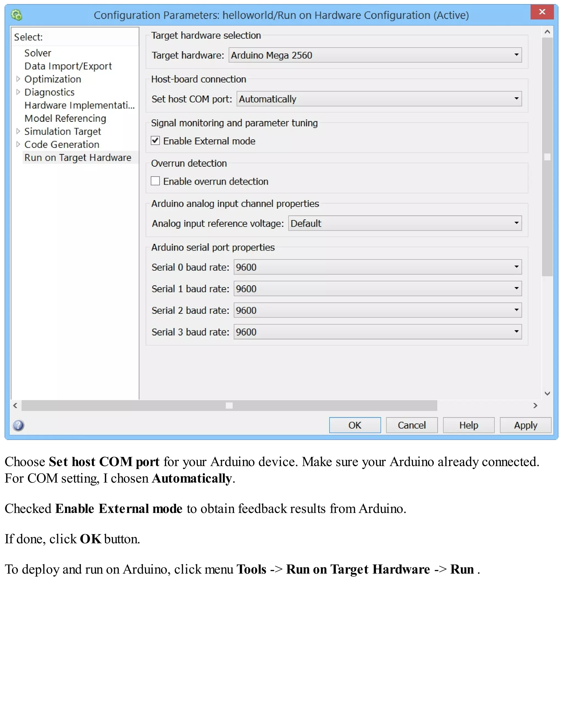563x728 pixels.
Task: Select Optimization label in the tree
Action: tap(53, 79)
